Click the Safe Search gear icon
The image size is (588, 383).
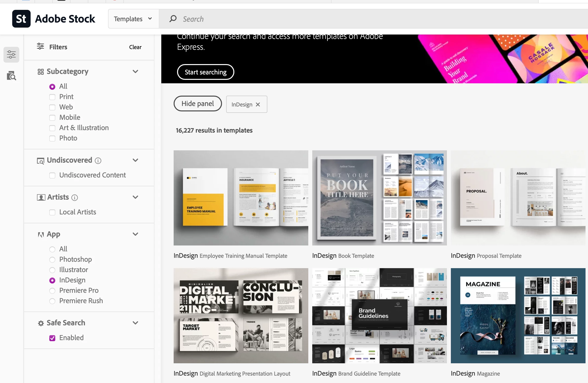[41, 323]
